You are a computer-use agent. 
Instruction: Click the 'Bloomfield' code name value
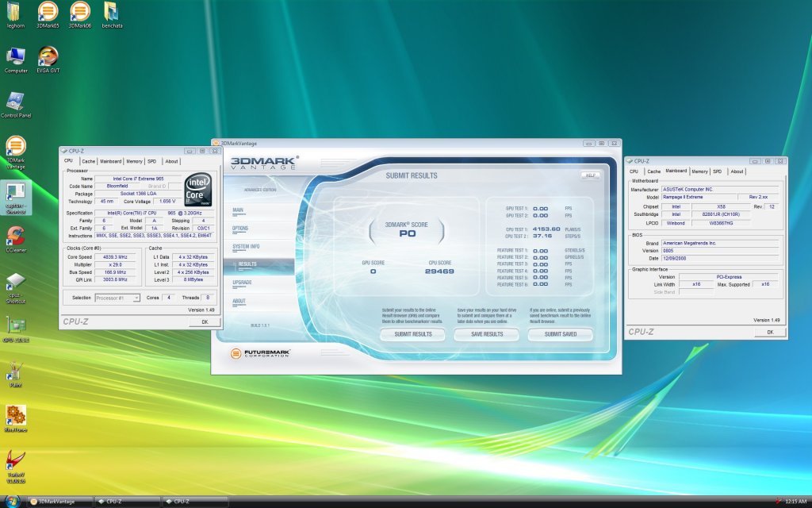pos(117,186)
